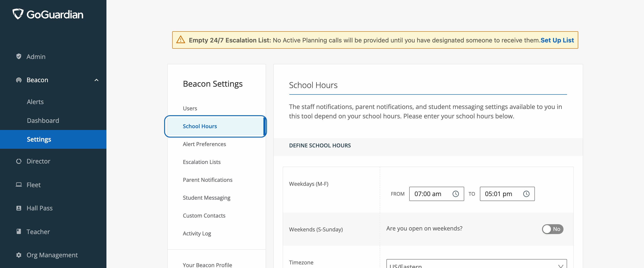Click the Weekends (S-Sunday) label
The height and width of the screenshot is (268, 644).
tap(316, 229)
